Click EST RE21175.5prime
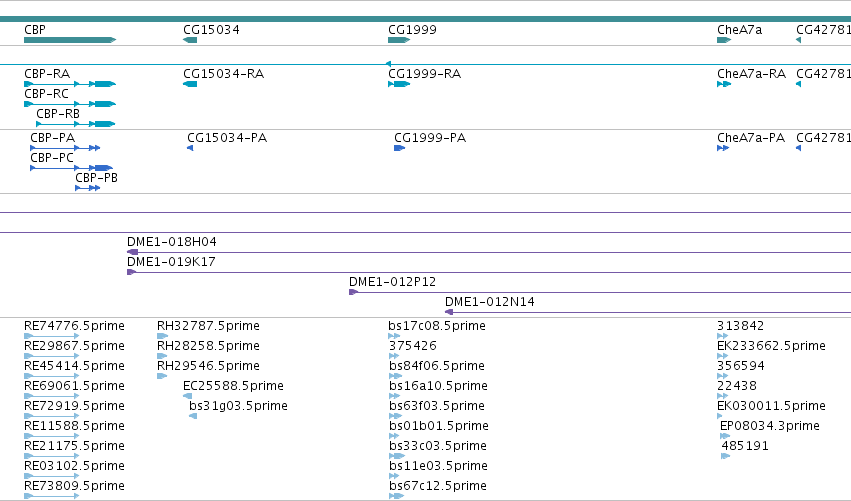 74,447
